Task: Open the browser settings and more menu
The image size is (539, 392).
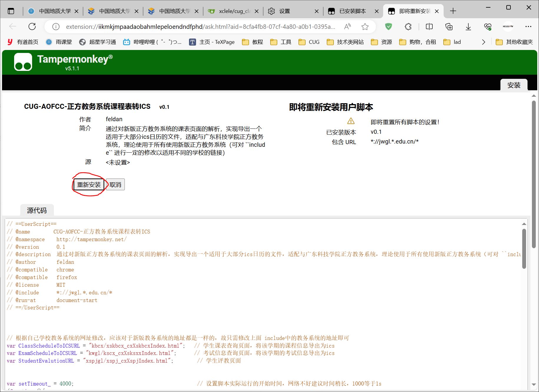Action: coord(528,26)
